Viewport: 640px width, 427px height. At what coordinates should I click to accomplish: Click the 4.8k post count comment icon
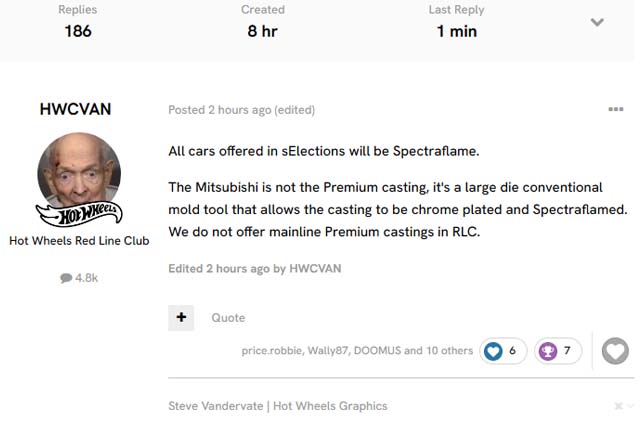pyautogui.click(x=67, y=277)
